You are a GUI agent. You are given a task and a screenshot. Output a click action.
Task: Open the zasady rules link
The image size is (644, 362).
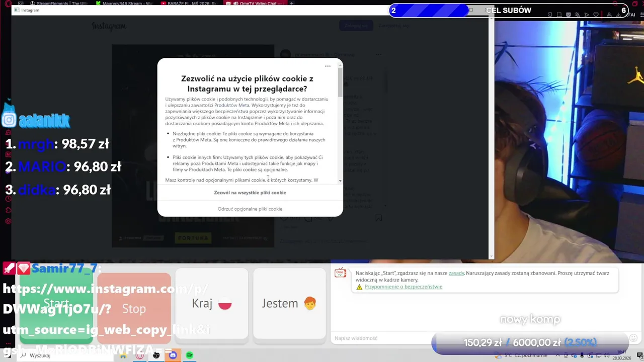[x=456, y=273]
